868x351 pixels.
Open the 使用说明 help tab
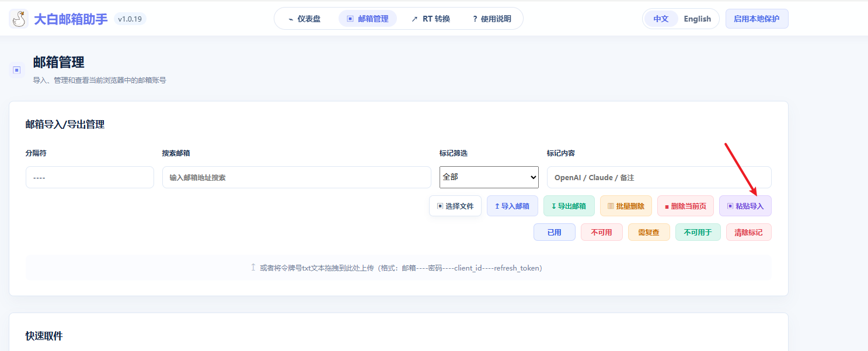[x=491, y=19]
